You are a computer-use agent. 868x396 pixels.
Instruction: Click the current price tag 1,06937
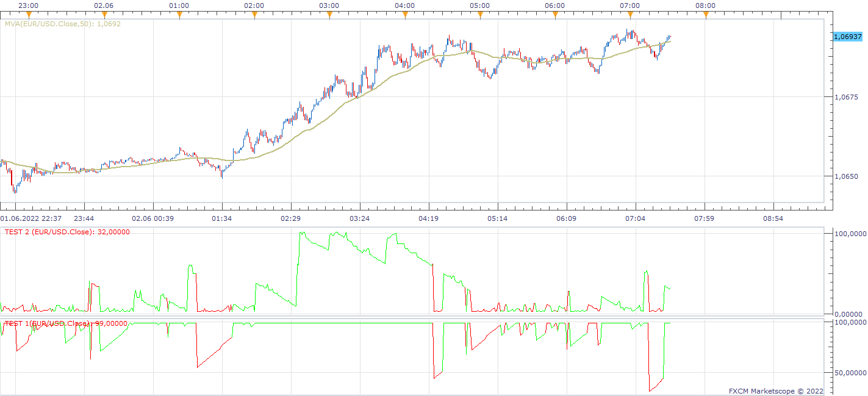point(848,37)
